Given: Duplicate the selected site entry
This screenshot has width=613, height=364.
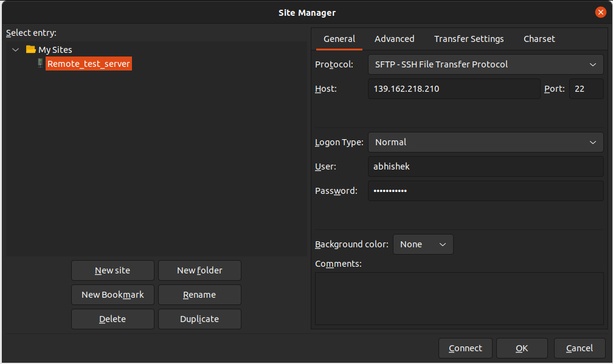Looking at the screenshot, I should click(199, 319).
